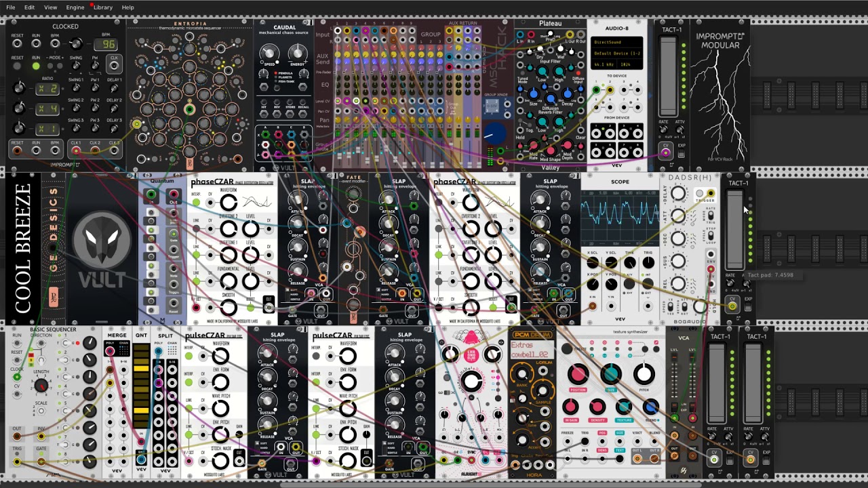Screen dimensions: 868x488
Task: Click the GATE output jack on Basic Sequencer
Action: click(41, 462)
